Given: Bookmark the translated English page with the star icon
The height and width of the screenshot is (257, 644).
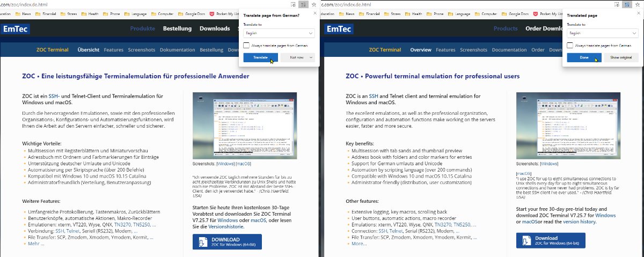Looking at the screenshot, I should pos(636,4).
